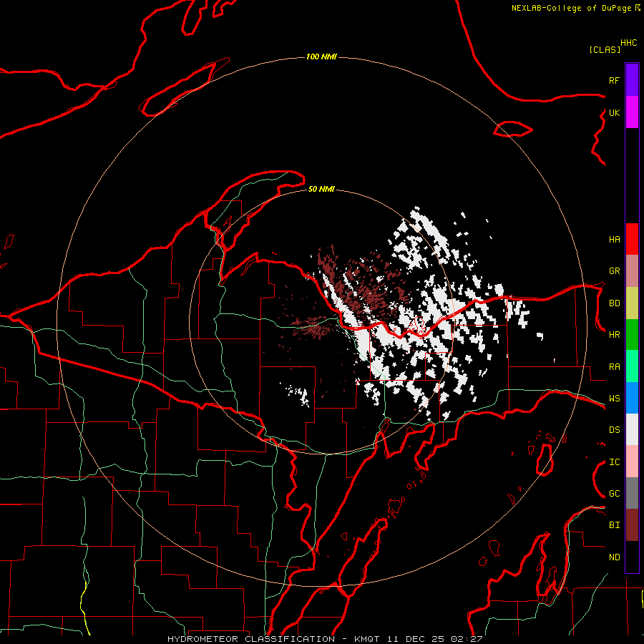Click the RA legend label
The height and width of the screenshot is (644, 644).
tap(614, 367)
